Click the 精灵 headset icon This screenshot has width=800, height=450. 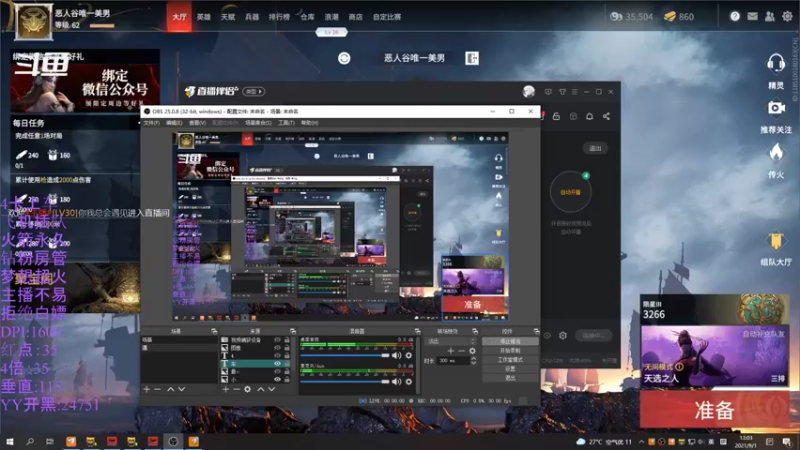click(776, 64)
